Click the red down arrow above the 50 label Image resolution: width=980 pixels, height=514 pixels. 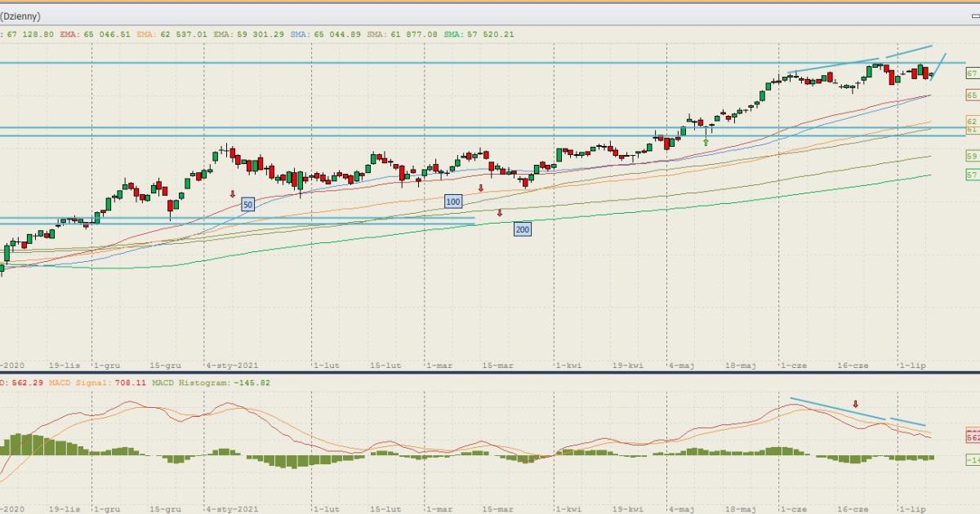tap(233, 194)
